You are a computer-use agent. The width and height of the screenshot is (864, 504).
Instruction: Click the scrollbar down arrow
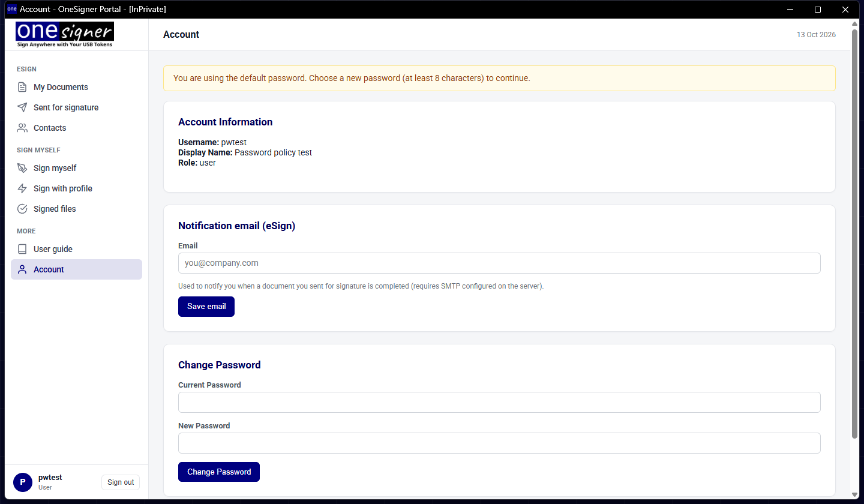[x=855, y=495]
